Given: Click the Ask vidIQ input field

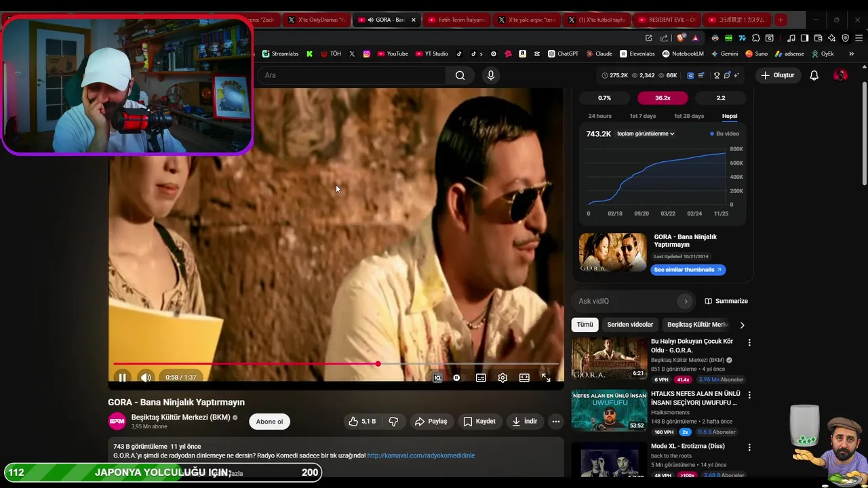Looking at the screenshot, I should click(x=627, y=301).
